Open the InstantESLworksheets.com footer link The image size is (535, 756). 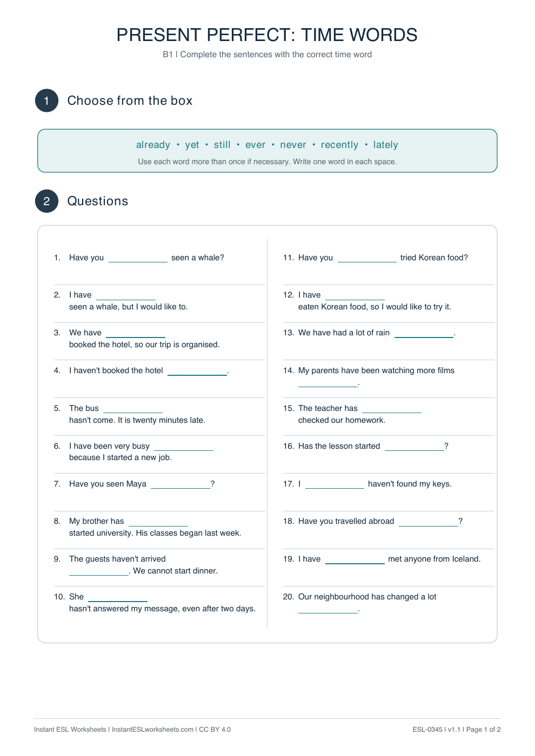point(152,730)
